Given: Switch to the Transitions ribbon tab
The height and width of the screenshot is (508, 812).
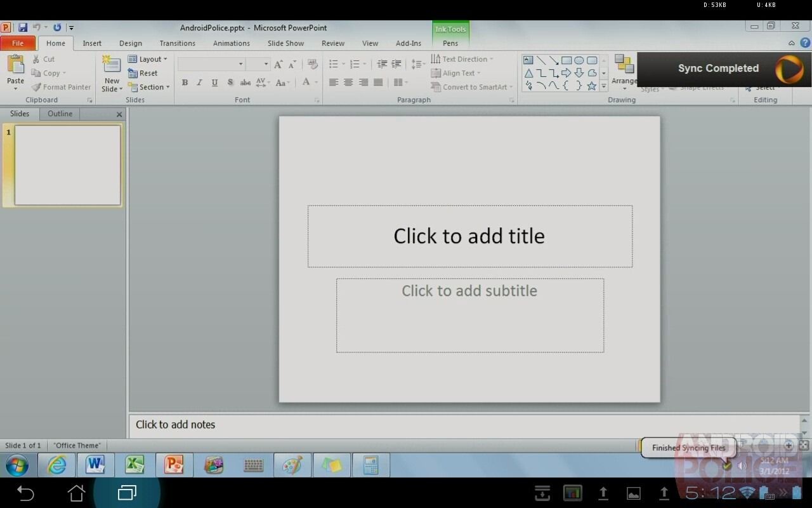Looking at the screenshot, I should coord(177,43).
